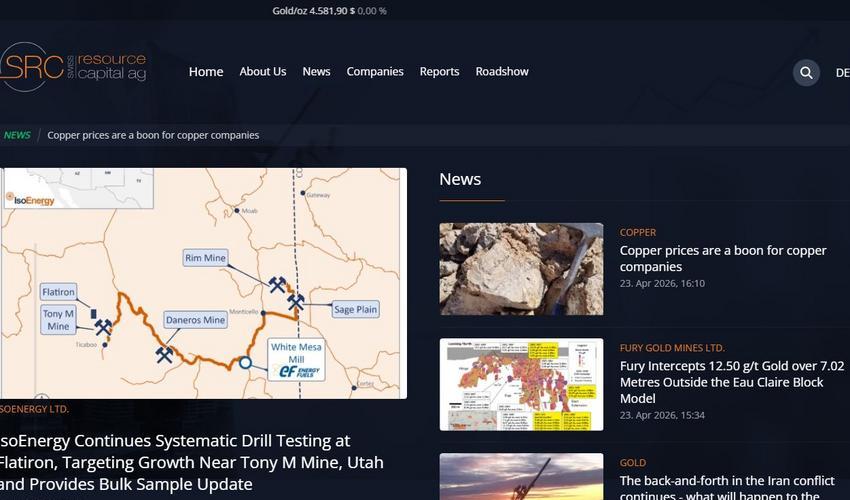Click the 23. Apr 2026, 16:10 timestamp
850x500 pixels.
tap(662, 283)
